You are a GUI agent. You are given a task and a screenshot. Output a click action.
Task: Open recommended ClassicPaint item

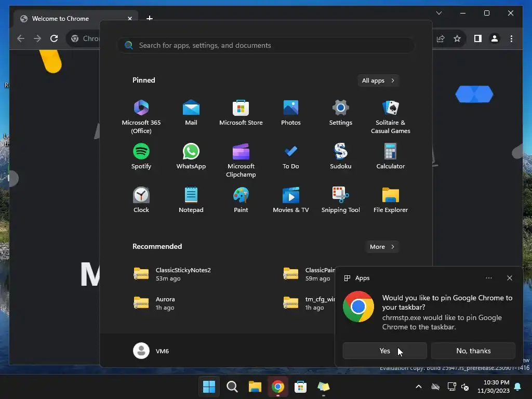point(309,274)
